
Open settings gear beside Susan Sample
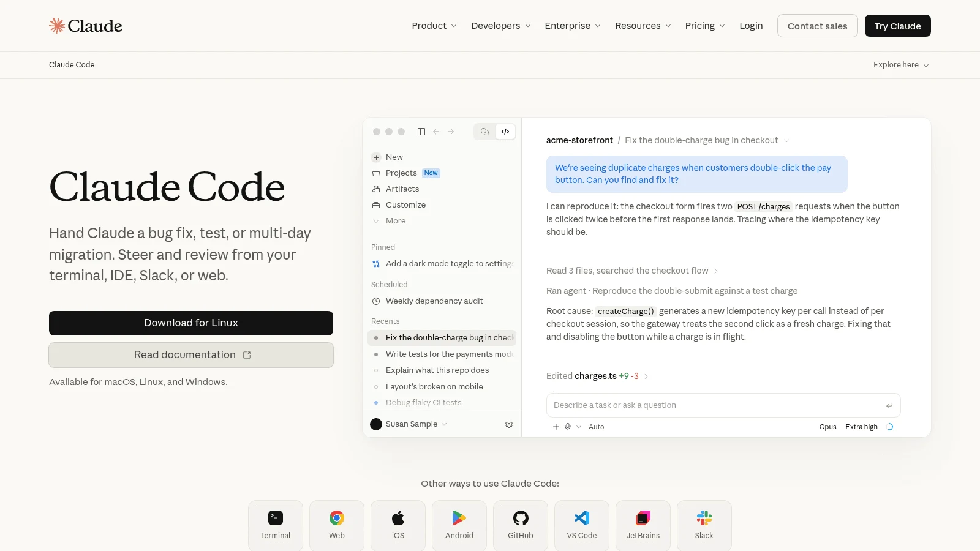pyautogui.click(x=509, y=424)
